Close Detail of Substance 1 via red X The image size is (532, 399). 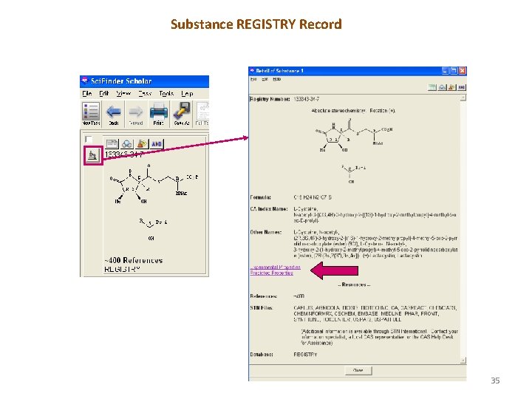pos(462,71)
